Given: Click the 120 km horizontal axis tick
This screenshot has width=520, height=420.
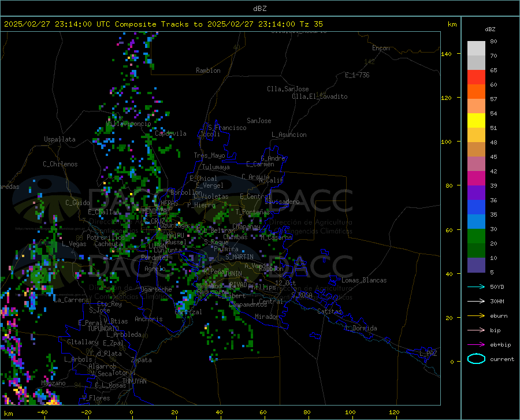Looking at the screenshot, I should (x=394, y=412).
